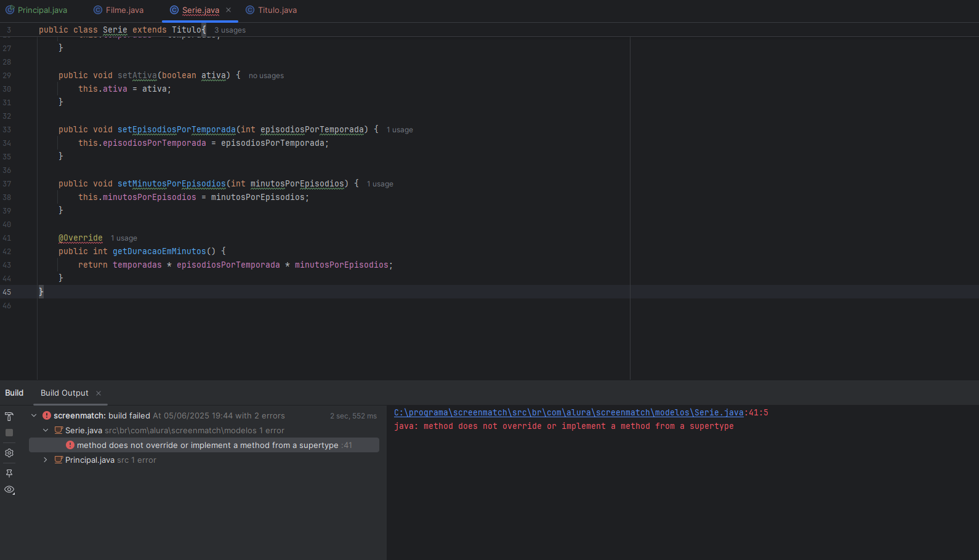
Task: Click the setMinutosPorEpisodios method name
Action: tap(172, 183)
